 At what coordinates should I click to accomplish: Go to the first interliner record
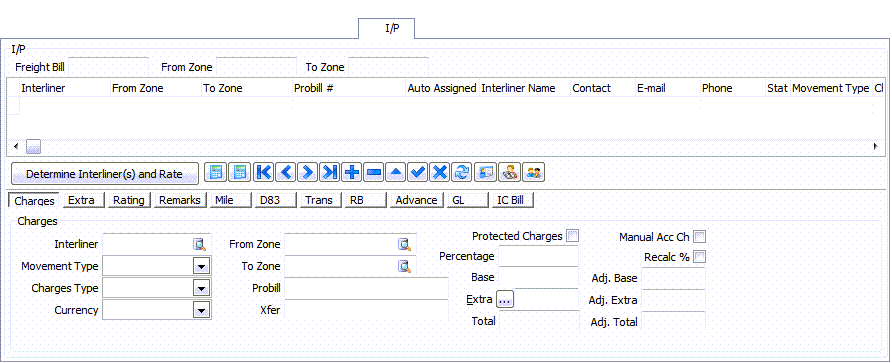[x=263, y=172]
